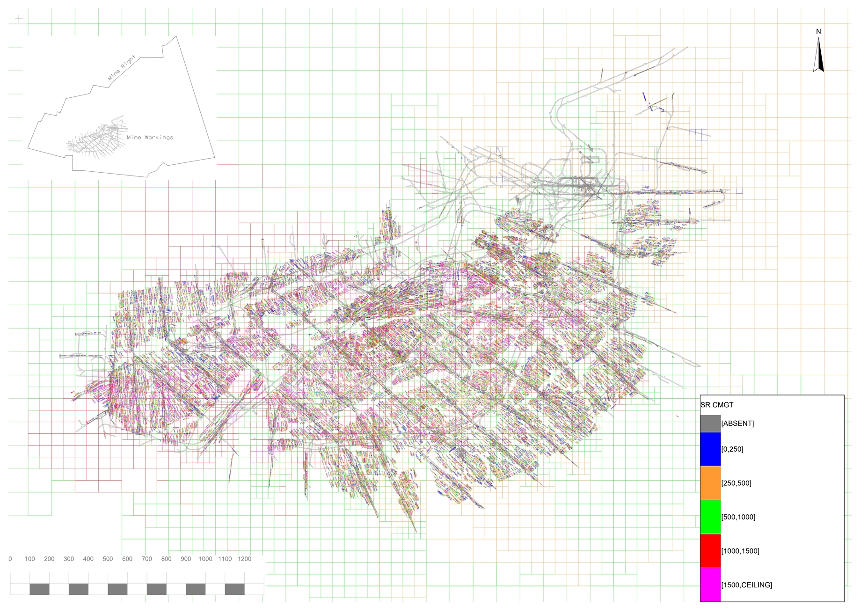
Task: Click the Mine Workings label in inset map
Action: click(x=150, y=137)
